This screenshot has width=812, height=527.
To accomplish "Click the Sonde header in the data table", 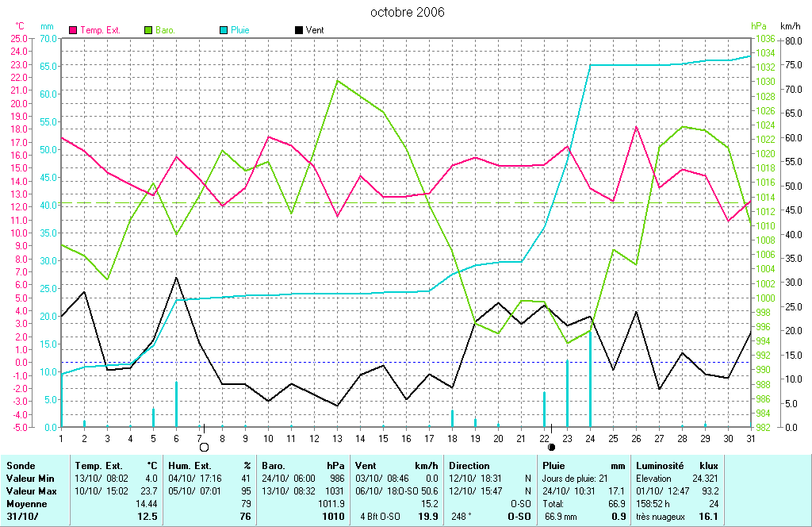I will tap(20, 466).
